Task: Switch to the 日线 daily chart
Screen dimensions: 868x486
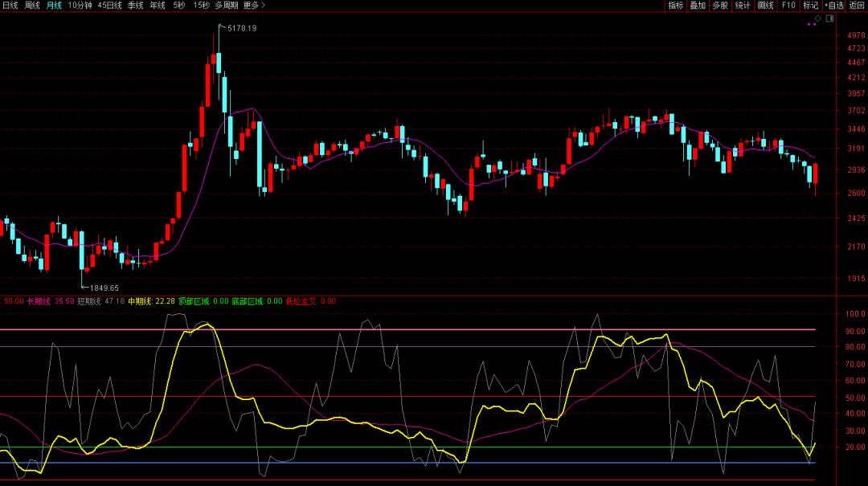Action: tap(10, 6)
